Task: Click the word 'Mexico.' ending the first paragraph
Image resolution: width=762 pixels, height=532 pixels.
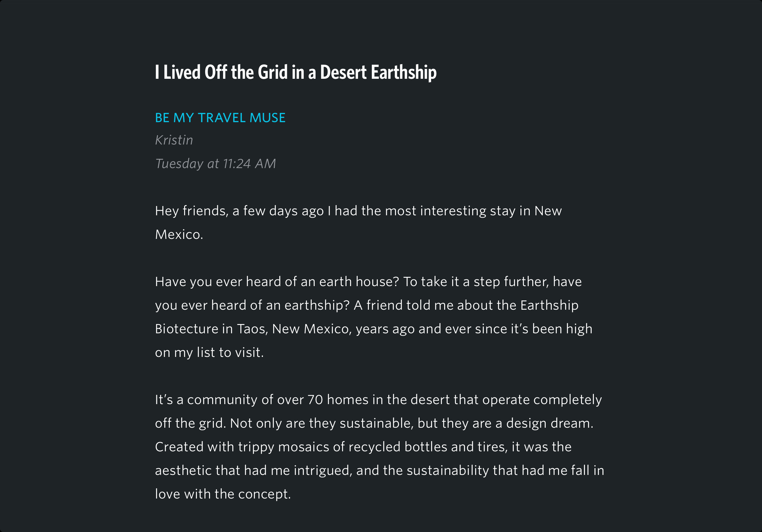Action: (x=179, y=234)
